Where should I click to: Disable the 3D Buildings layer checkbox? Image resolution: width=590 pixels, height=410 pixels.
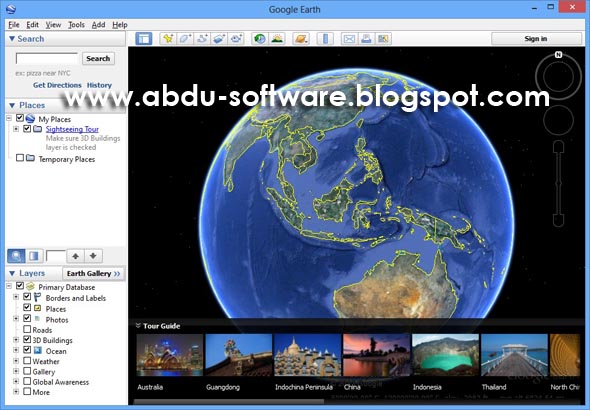pyautogui.click(x=27, y=340)
